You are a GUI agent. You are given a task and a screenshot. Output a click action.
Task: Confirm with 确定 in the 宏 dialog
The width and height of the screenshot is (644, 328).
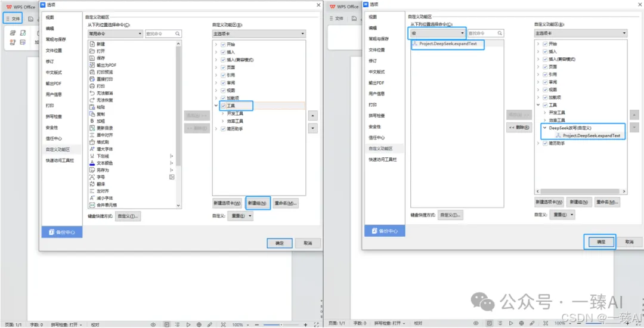point(600,242)
